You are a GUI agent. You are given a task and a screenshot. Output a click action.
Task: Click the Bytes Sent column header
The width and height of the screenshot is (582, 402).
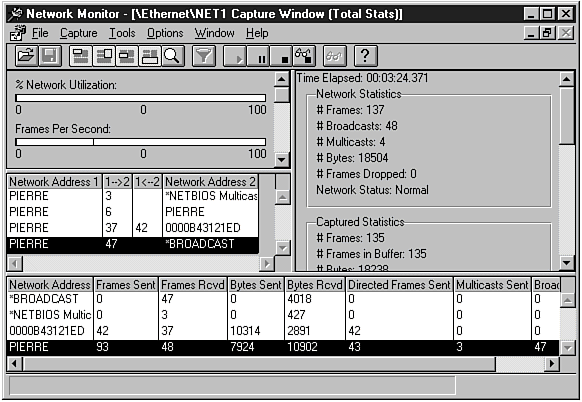[x=256, y=285]
